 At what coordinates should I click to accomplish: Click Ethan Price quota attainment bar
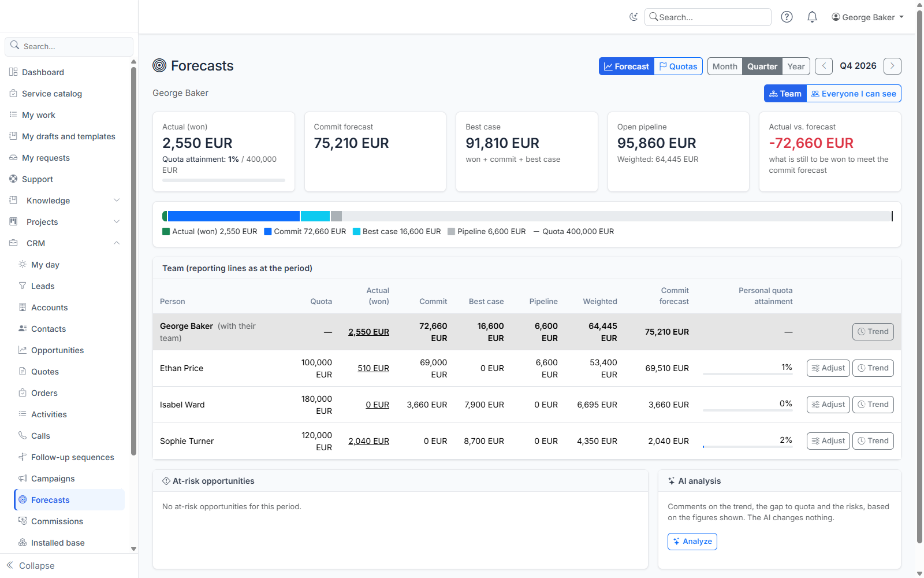click(747, 374)
